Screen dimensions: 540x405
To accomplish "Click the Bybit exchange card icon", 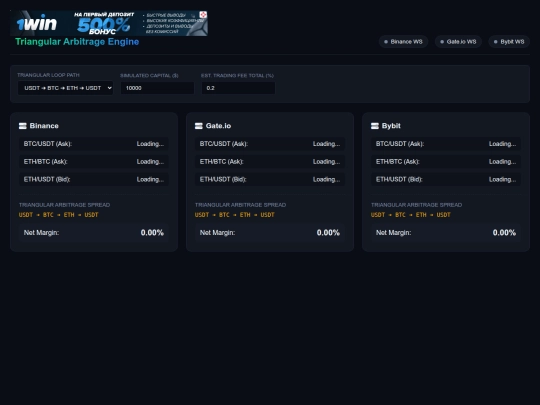I will pyautogui.click(x=375, y=126).
